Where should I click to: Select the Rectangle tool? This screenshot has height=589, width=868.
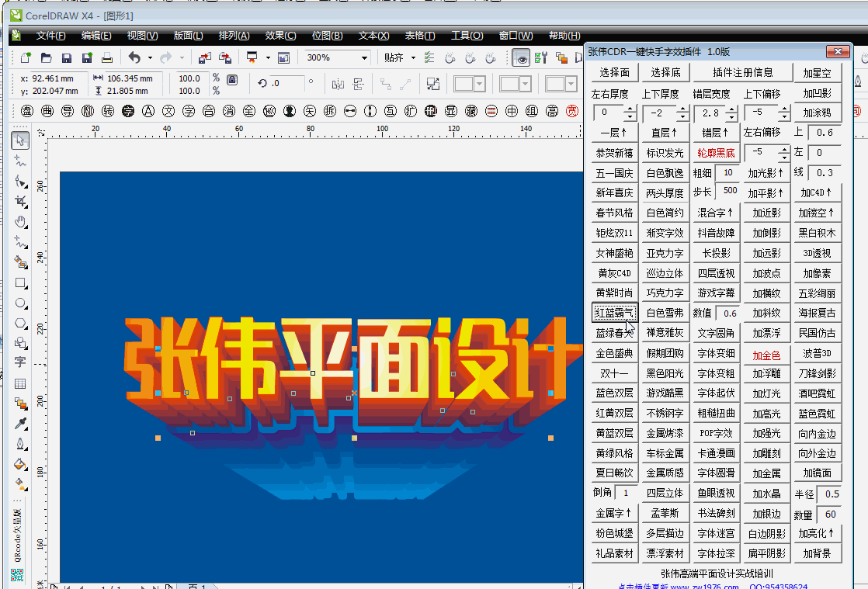(20, 283)
